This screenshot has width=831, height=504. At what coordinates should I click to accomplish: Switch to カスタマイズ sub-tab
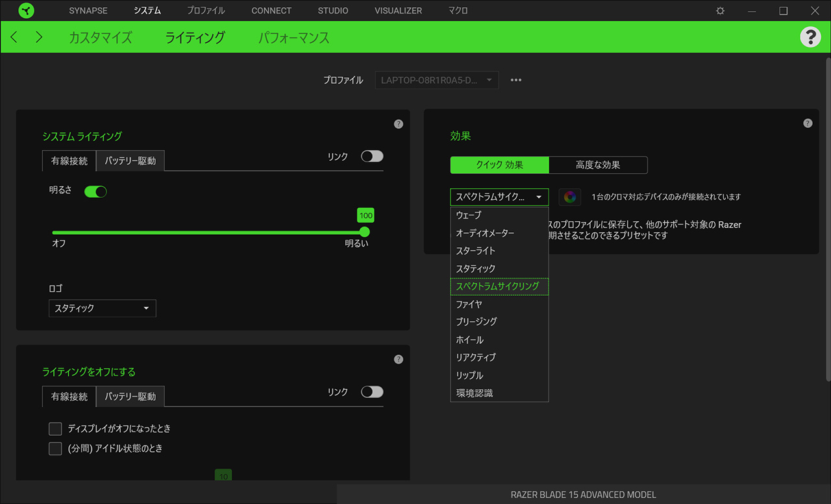tap(101, 38)
